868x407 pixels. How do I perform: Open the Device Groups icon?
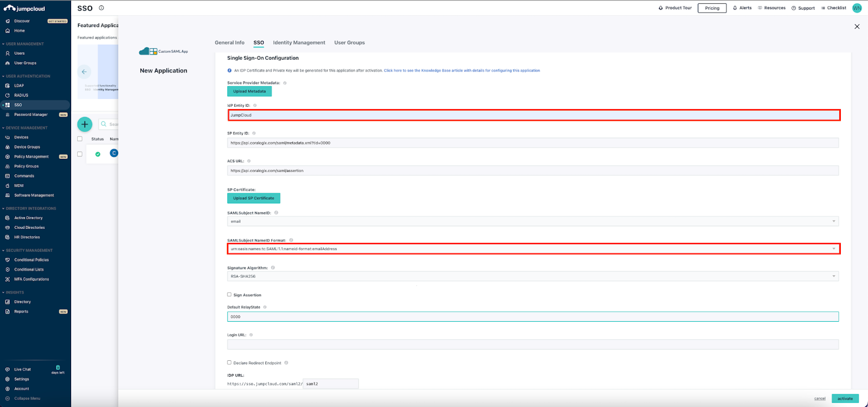click(8, 147)
